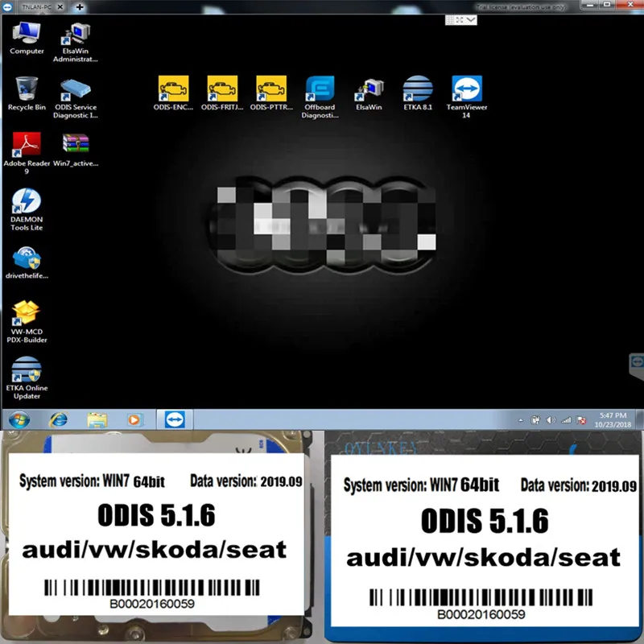Launch ODIS Service Diagnostic Interface shortcut
Viewport: 644px width, 644px height.
[76, 98]
